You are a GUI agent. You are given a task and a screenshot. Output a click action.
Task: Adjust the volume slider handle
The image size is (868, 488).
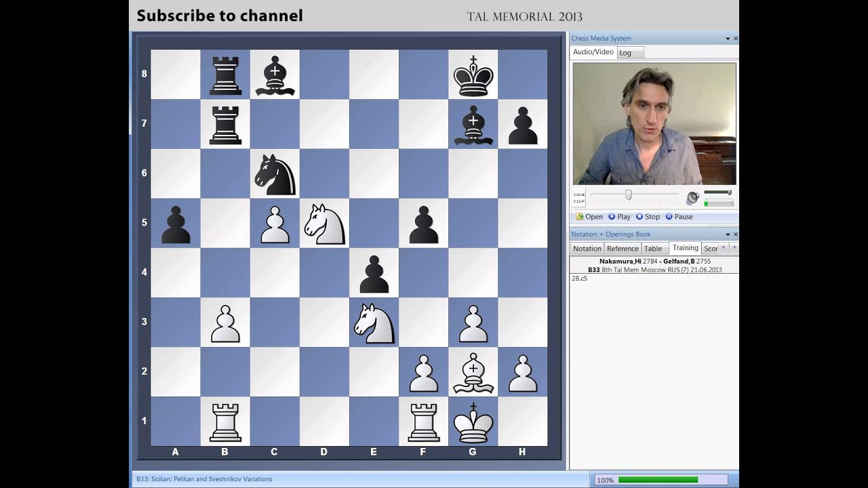729,192
